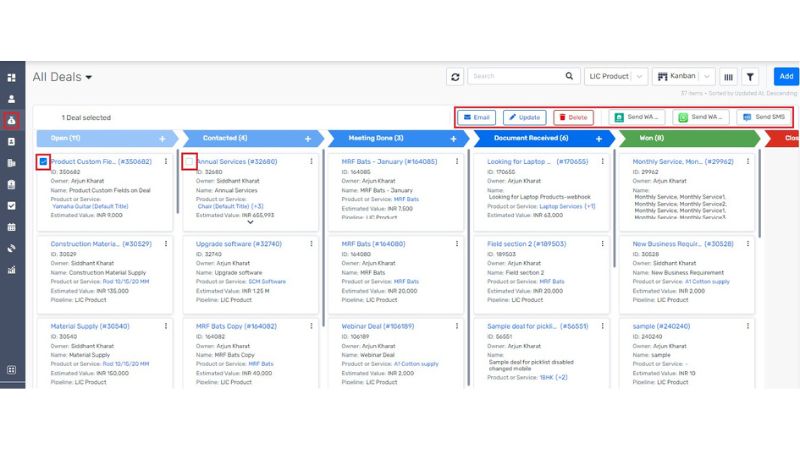The height and width of the screenshot is (450, 800).
Task: Open options menu of MRF Bats Copy card
Action: (x=311, y=326)
